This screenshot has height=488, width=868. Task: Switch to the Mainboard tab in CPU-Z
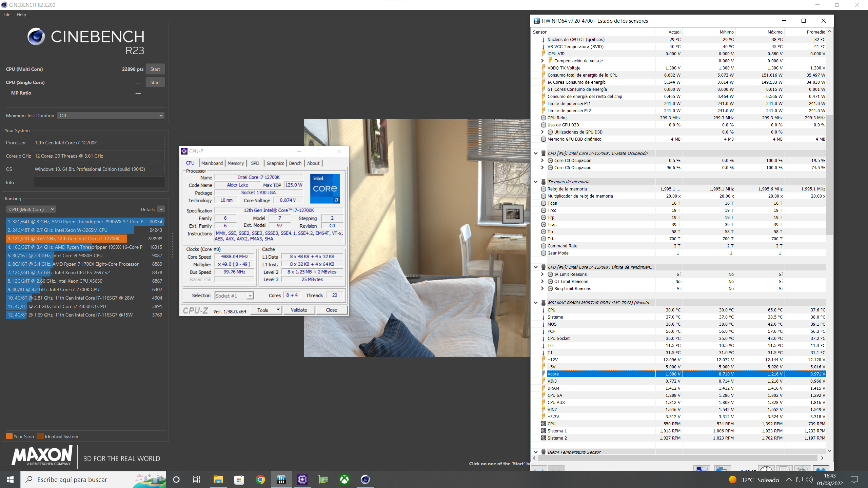[212, 163]
